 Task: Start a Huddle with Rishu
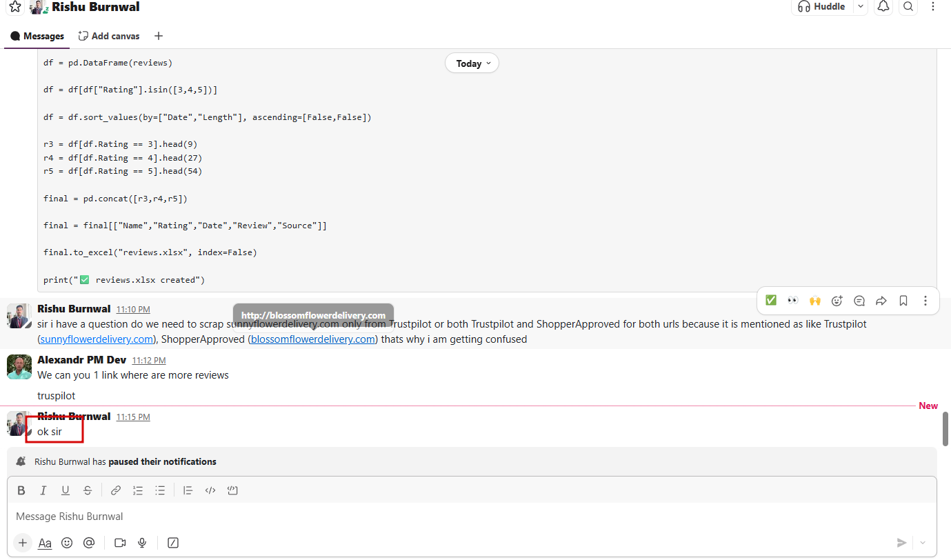pyautogui.click(x=822, y=7)
